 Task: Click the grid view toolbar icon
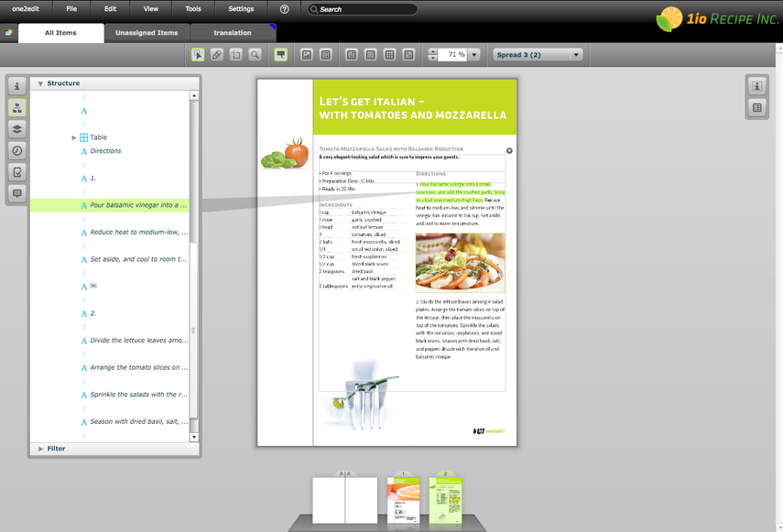coord(389,55)
